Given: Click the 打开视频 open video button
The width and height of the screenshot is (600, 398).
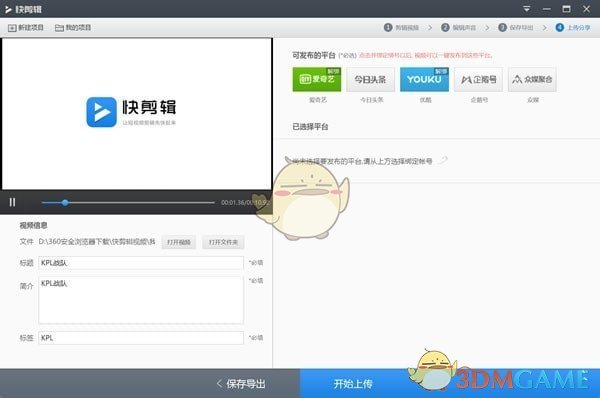Looking at the screenshot, I should click(179, 242).
